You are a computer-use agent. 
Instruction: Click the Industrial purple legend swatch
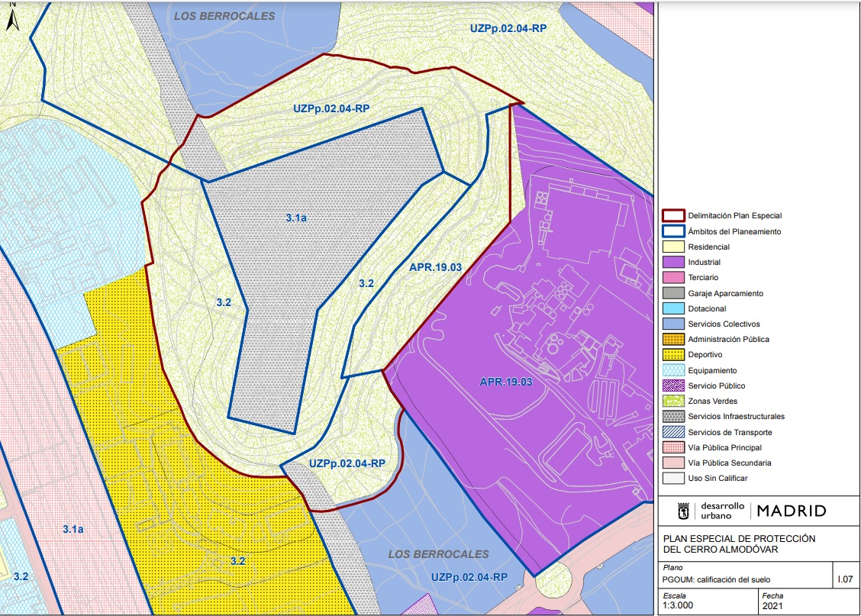coord(673,263)
